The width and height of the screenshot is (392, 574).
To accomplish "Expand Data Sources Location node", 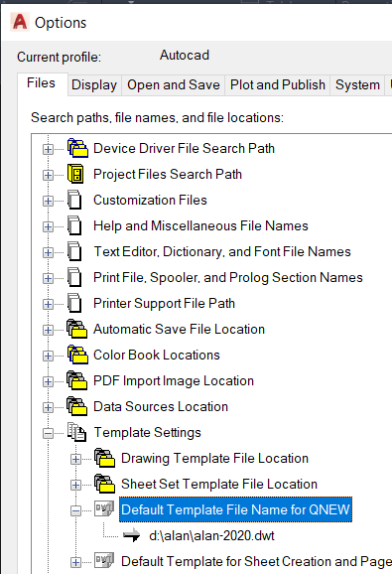I will 48,407.
